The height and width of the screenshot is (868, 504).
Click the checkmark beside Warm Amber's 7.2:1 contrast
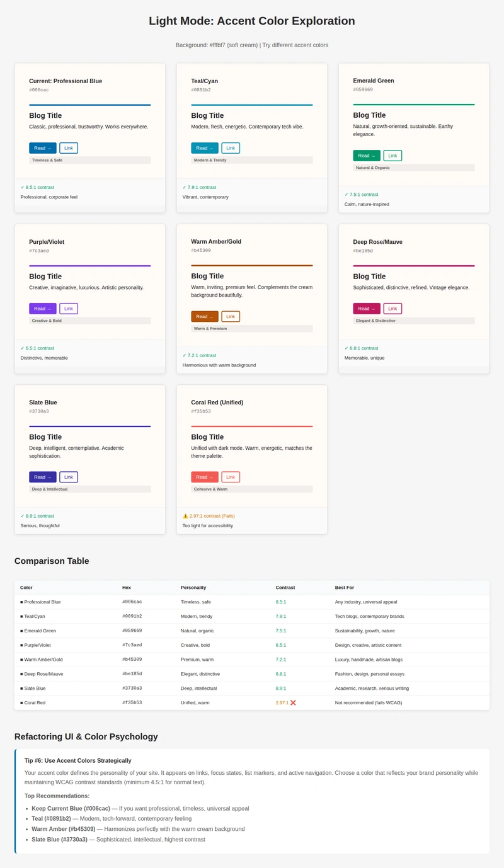183,355
